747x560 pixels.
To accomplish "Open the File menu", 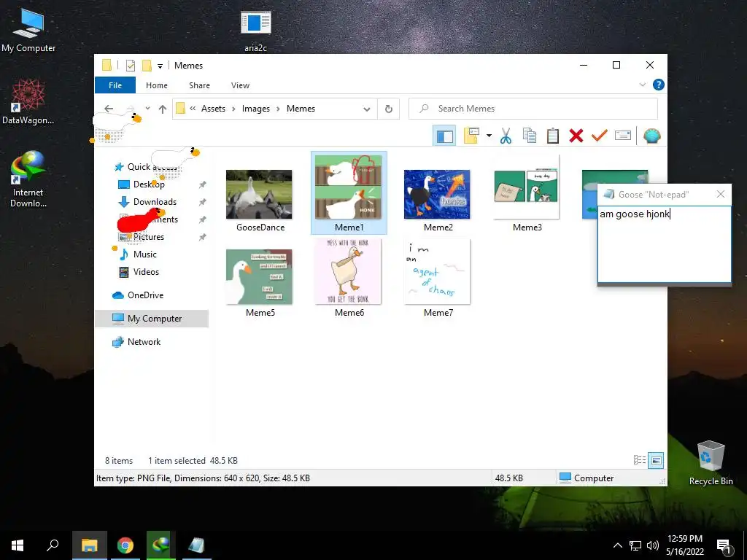I will 115,85.
